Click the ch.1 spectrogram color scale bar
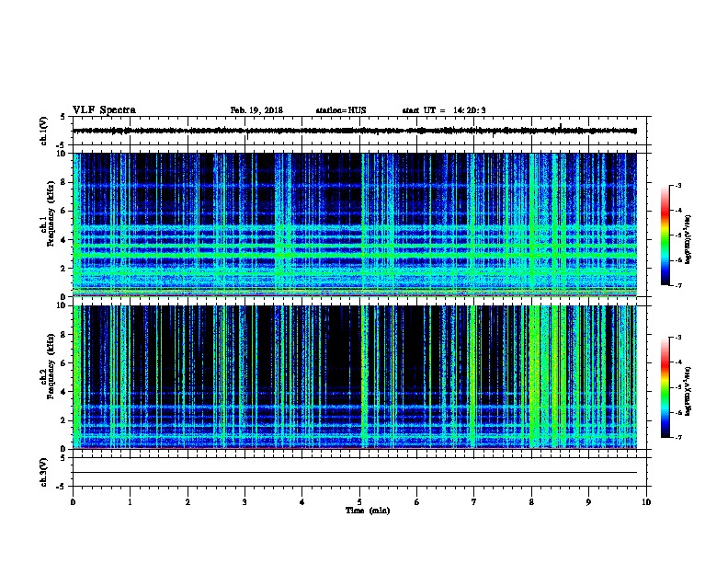The height and width of the screenshot is (563, 728). [665, 236]
